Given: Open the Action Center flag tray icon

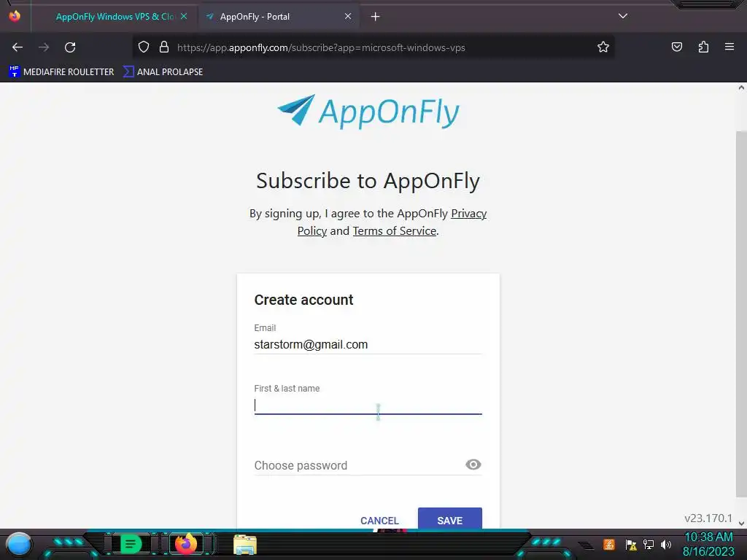Looking at the screenshot, I should point(631,544).
